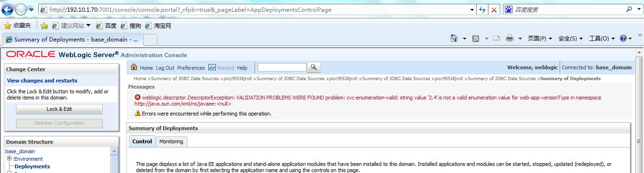Viewport: 644px width, 173px height.
Task: Open the console Help link
Action: [x=242, y=68]
